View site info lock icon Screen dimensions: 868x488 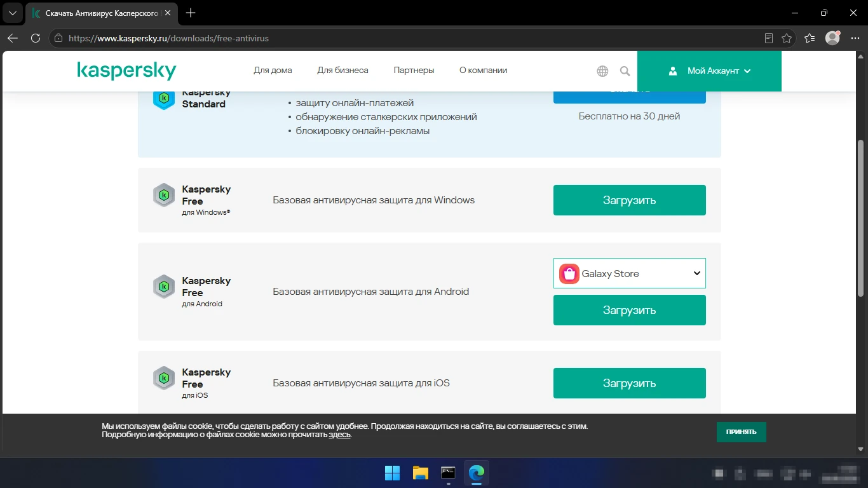pyautogui.click(x=58, y=38)
